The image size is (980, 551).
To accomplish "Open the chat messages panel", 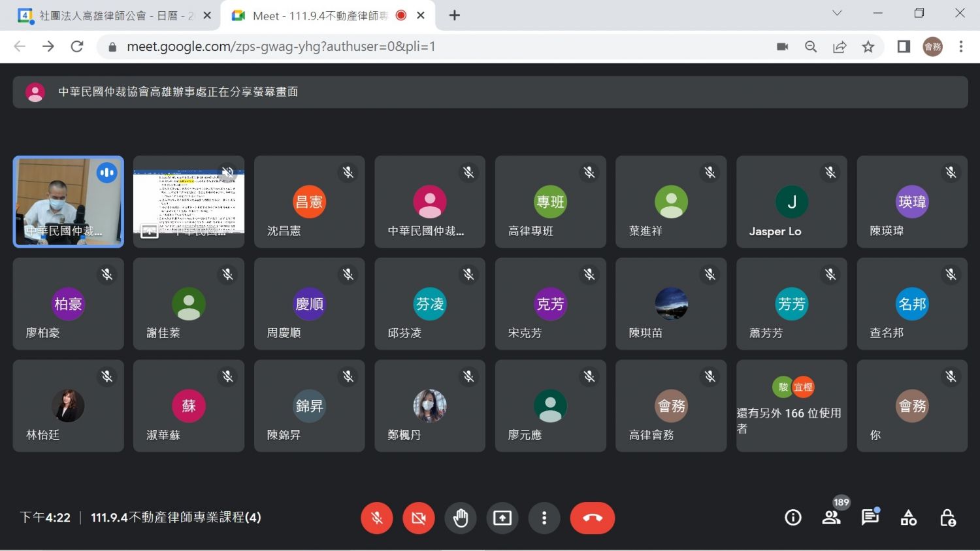I will 870,518.
